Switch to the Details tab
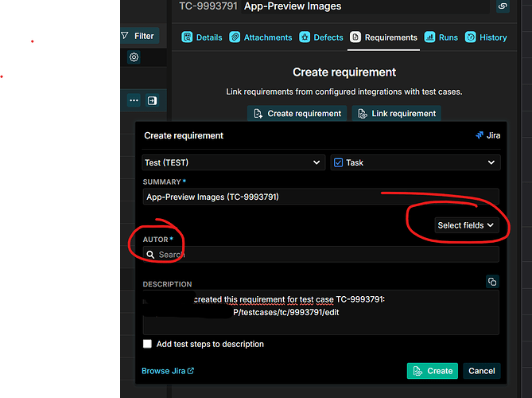This screenshot has width=532, height=398. [202, 37]
